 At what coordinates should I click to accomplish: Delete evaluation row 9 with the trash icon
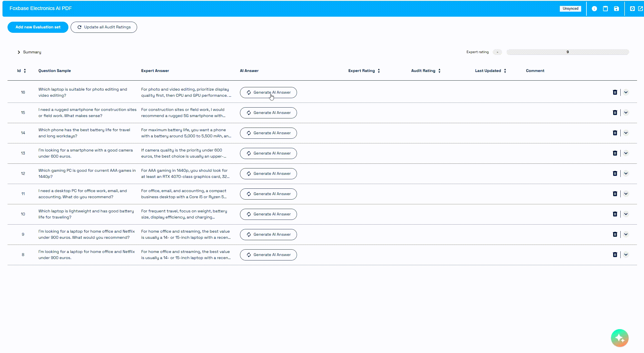point(615,234)
